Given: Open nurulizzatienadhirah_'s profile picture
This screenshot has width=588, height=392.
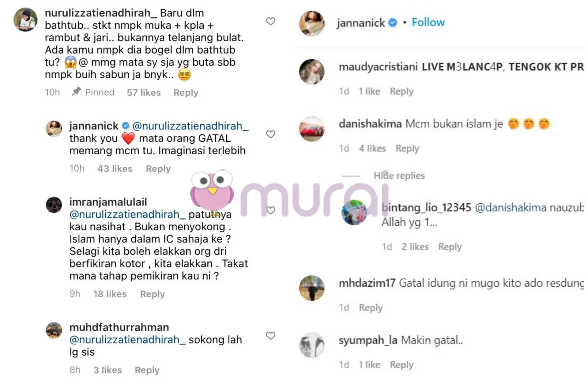Looking at the screenshot, I should (25, 19).
